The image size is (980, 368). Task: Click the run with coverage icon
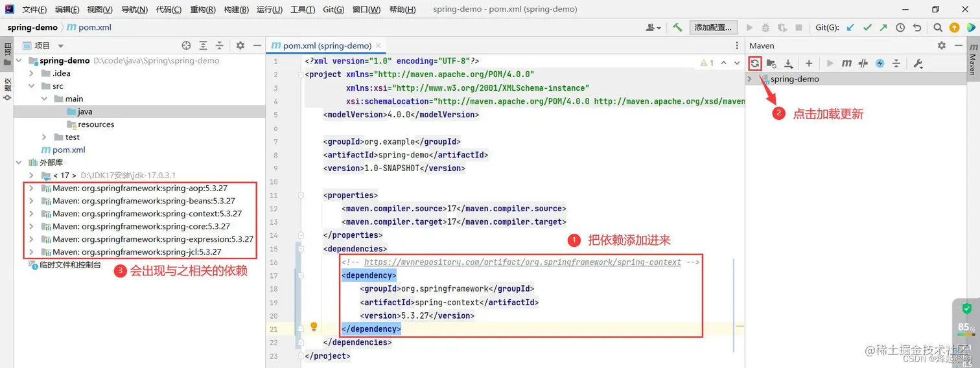[782, 28]
